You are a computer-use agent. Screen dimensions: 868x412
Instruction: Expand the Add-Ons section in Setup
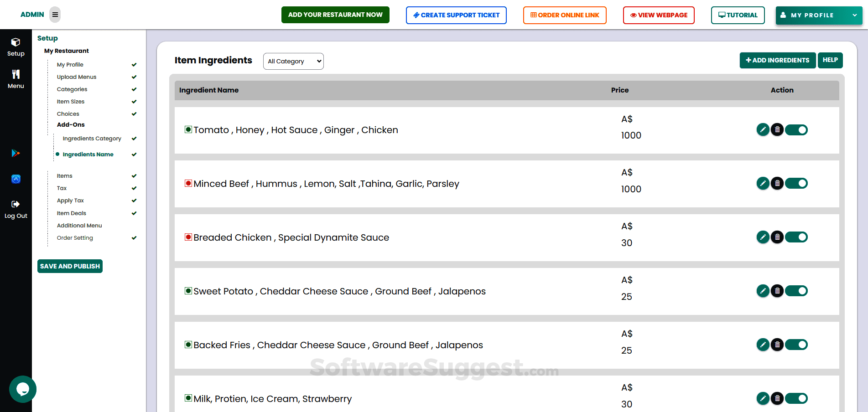pyautogui.click(x=71, y=125)
